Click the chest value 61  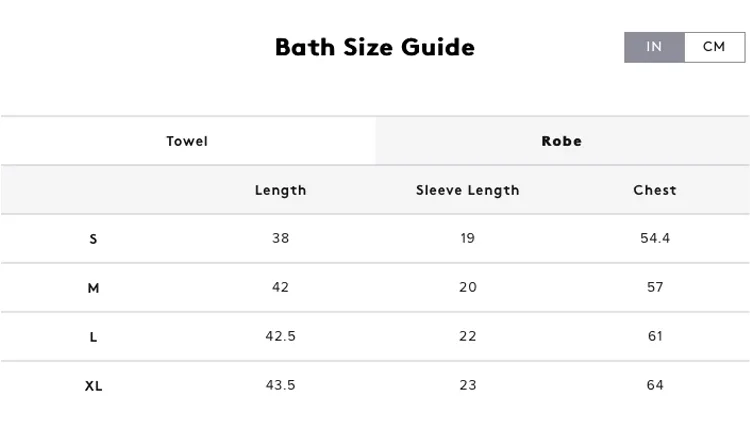click(x=655, y=336)
